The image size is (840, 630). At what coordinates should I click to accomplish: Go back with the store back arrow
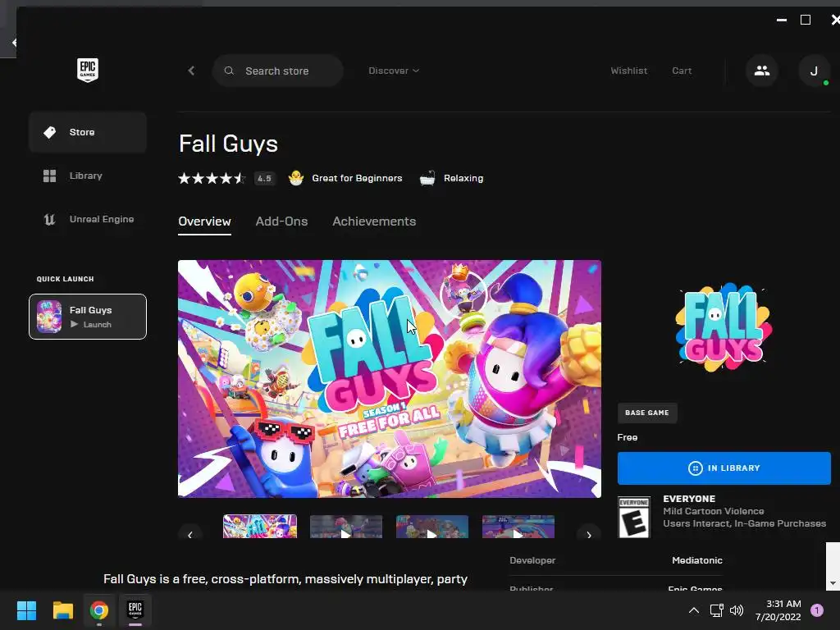(x=191, y=71)
